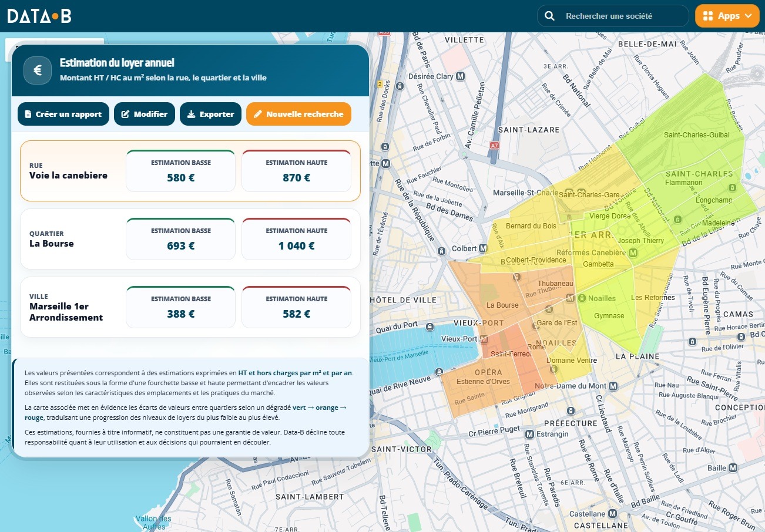Click the Joseph Thierry map zone

click(641, 241)
